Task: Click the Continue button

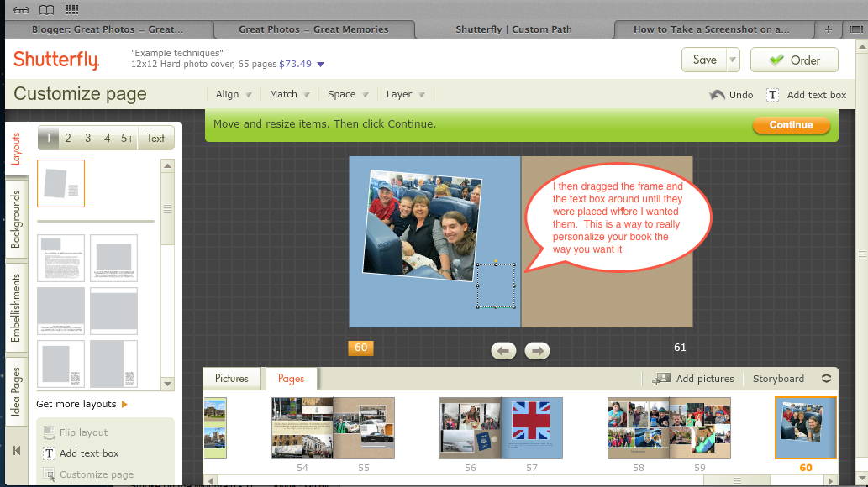Action: click(x=791, y=125)
